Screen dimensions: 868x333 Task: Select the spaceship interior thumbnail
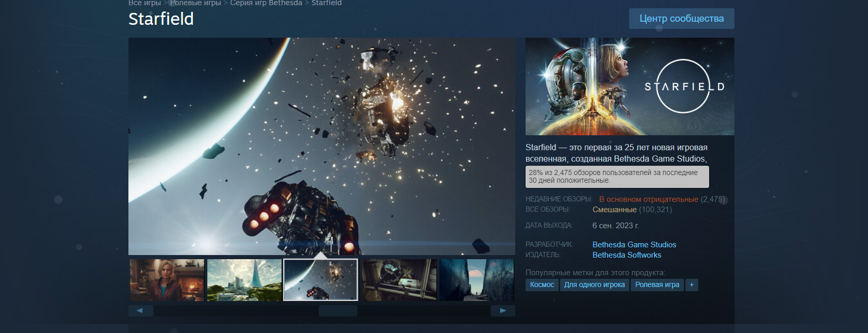(399, 280)
